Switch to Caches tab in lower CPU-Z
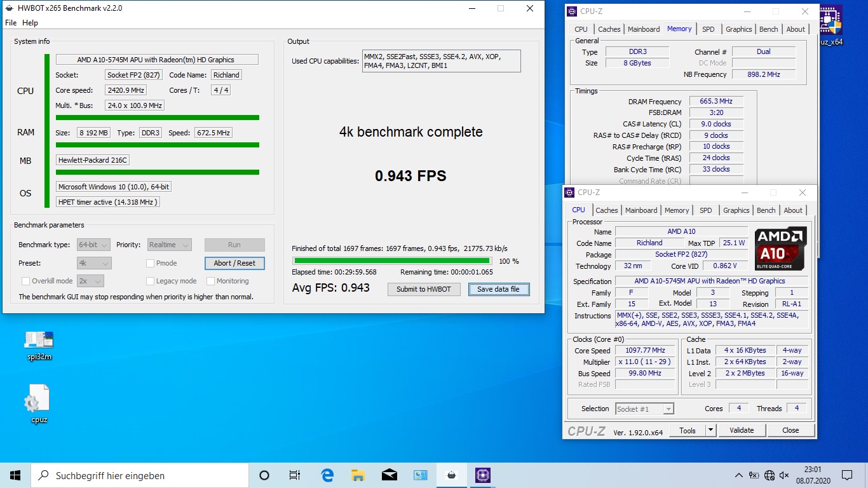Image resolution: width=868 pixels, height=488 pixels. pyautogui.click(x=606, y=210)
